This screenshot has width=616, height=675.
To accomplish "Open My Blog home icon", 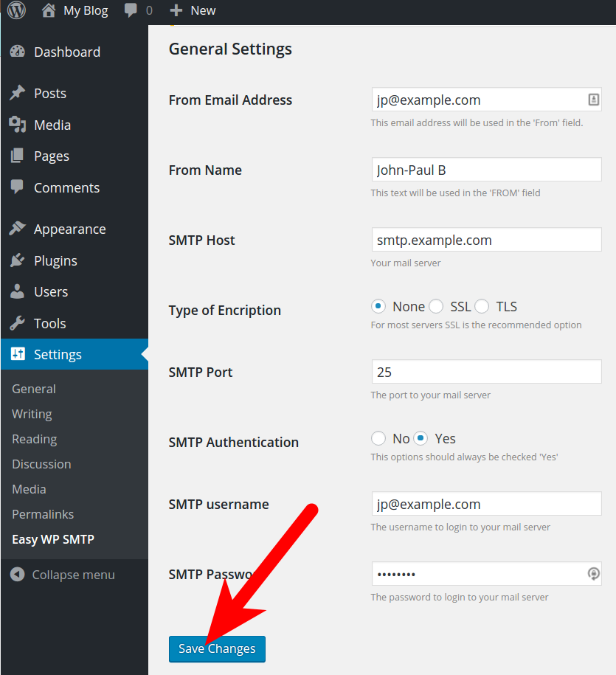I will click(x=49, y=10).
